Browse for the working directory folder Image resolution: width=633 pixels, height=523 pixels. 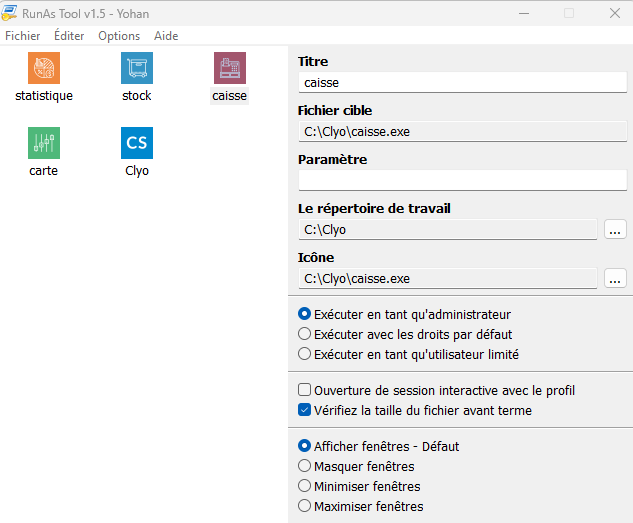tap(615, 230)
